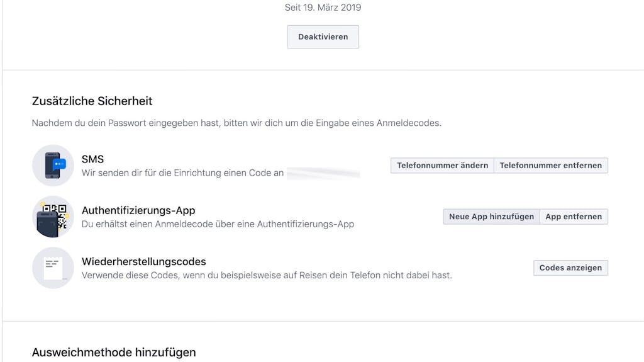Click the 'Nachdem du dein Passwort' intro text

tap(236, 123)
